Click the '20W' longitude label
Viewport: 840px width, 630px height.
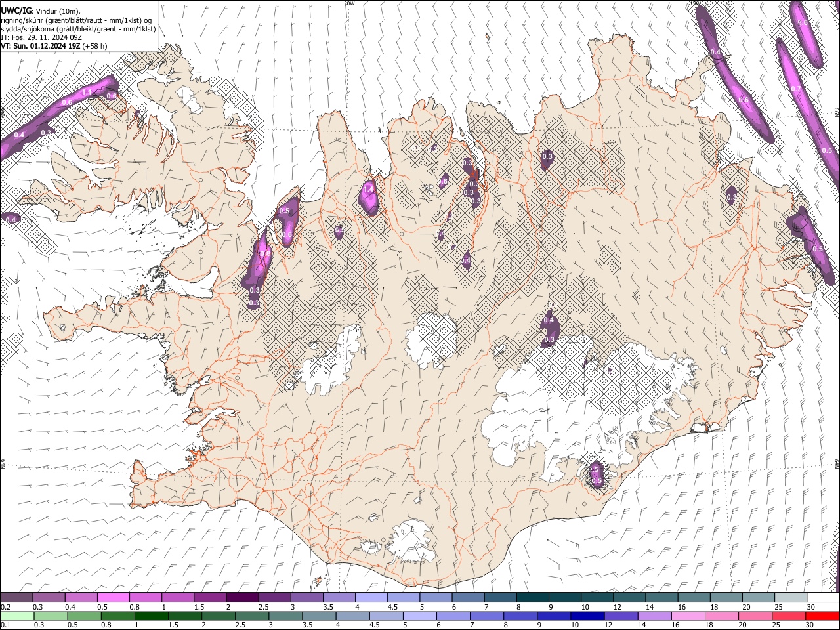point(349,3)
